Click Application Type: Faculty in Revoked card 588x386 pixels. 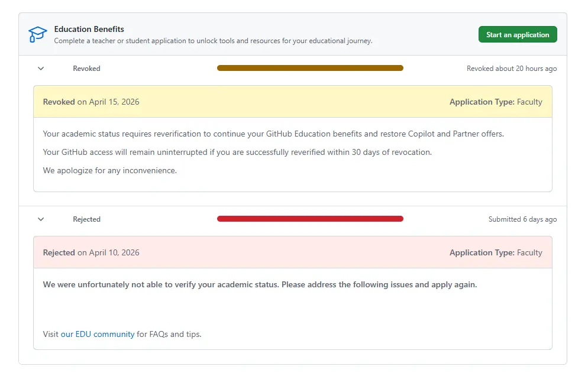[496, 102]
